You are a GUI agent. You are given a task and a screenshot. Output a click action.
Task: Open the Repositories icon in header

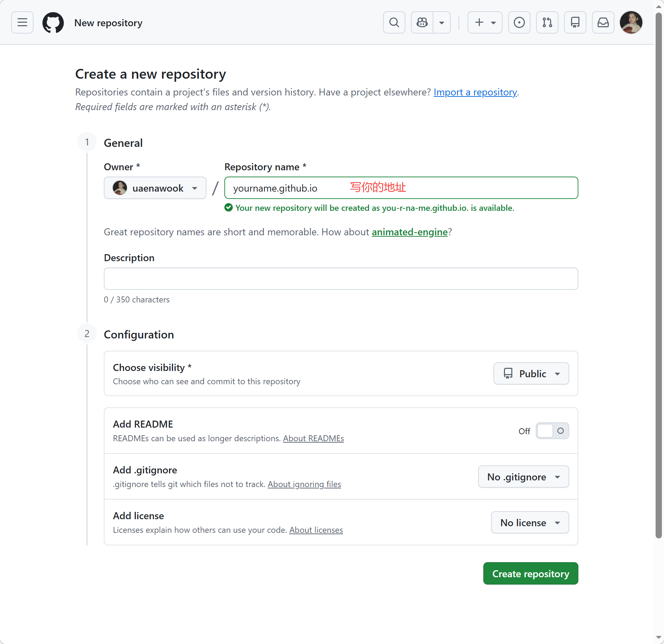click(575, 23)
